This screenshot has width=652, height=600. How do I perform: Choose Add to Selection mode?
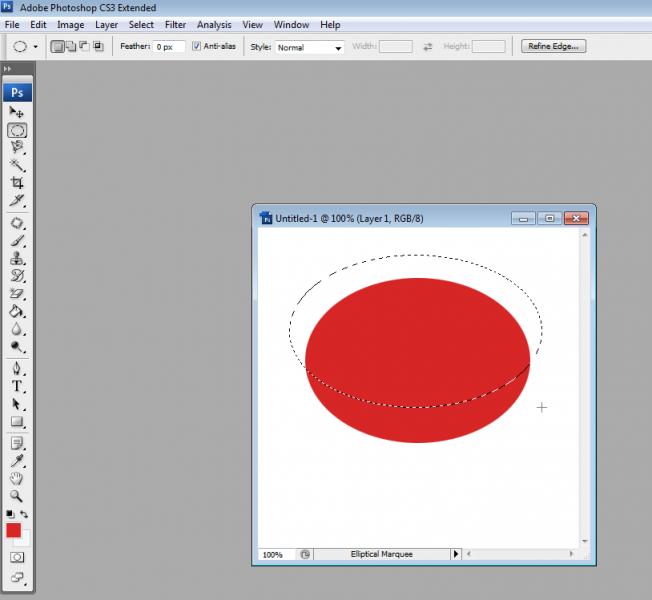point(71,46)
